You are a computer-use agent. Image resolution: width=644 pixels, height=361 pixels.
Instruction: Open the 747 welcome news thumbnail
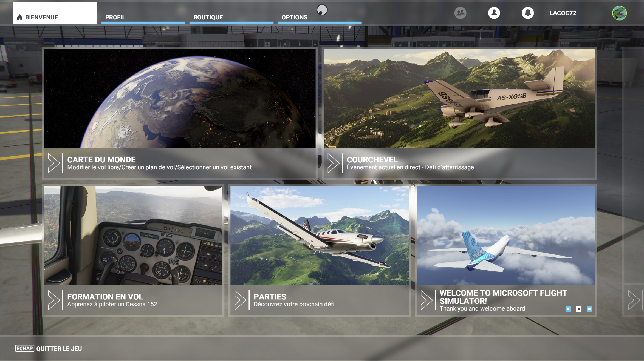tap(506, 236)
